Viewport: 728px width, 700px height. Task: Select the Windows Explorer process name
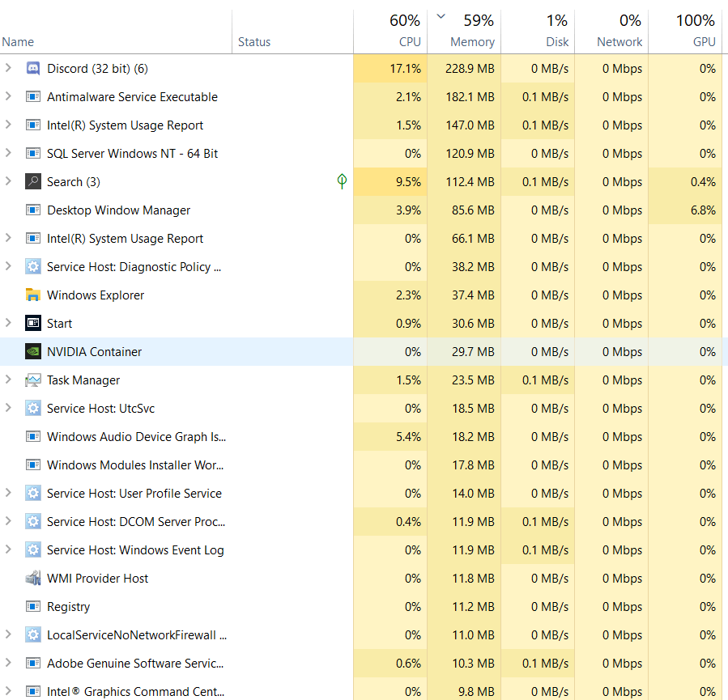click(96, 295)
